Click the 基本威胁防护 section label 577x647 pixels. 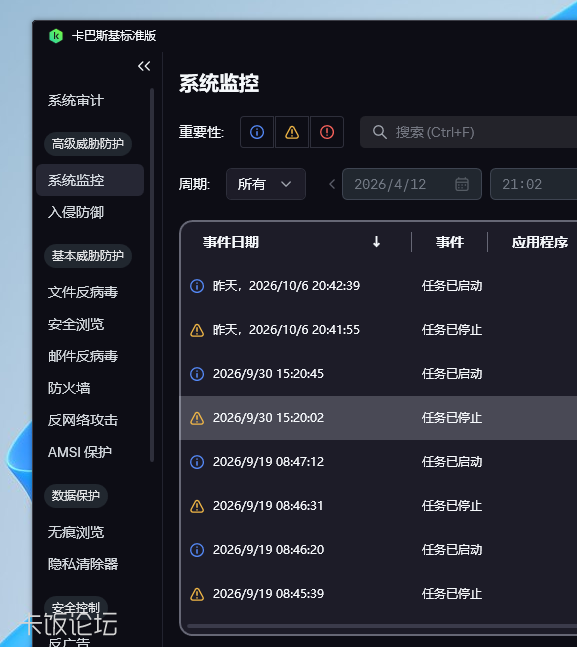click(x=88, y=256)
